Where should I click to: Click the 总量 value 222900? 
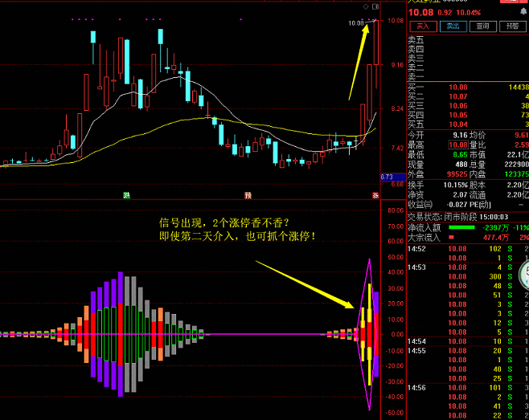pyautogui.click(x=517, y=165)
